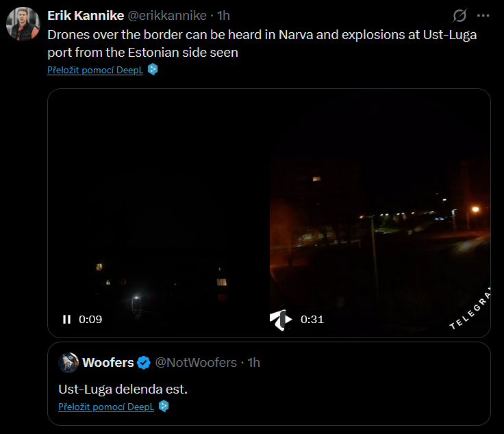Image resolution: width=504 pixels, height=434 pixels.
Task: Open the three-dot more options menu
Action: (483, 16)
